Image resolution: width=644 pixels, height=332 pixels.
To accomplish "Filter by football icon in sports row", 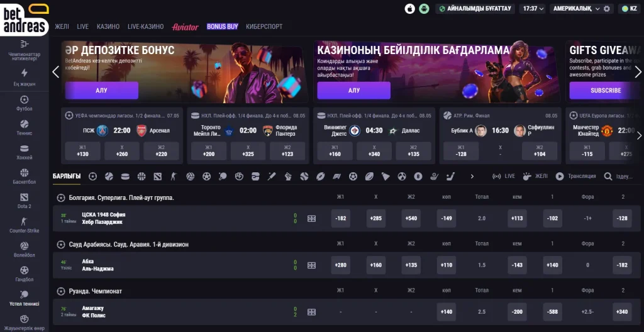I will click(x=93, y=176).
